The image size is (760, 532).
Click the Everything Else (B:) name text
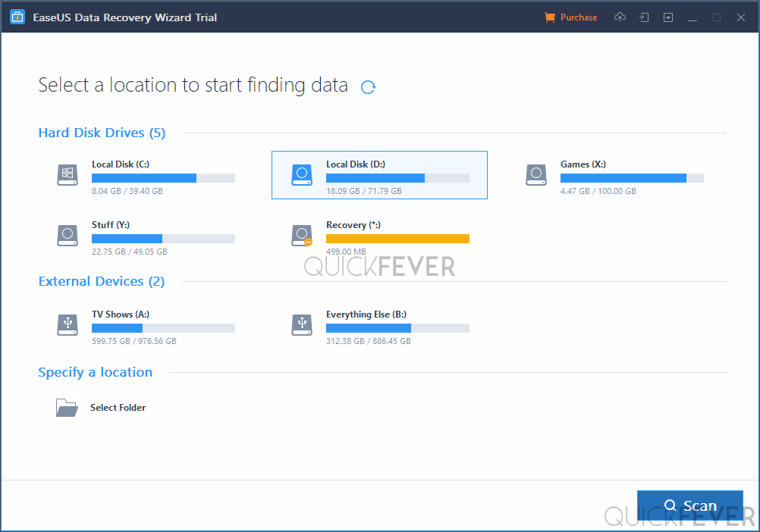coord(366,315)
